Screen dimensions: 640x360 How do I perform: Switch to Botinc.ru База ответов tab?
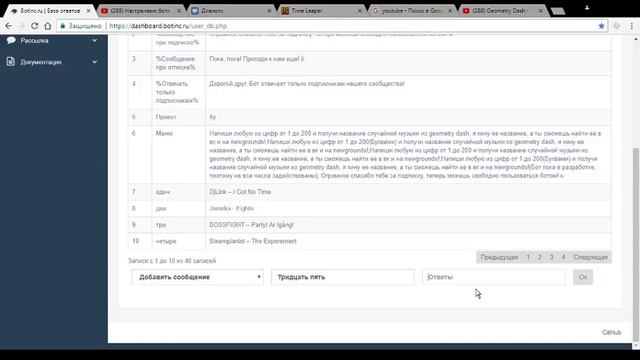(x=50, y=11)
